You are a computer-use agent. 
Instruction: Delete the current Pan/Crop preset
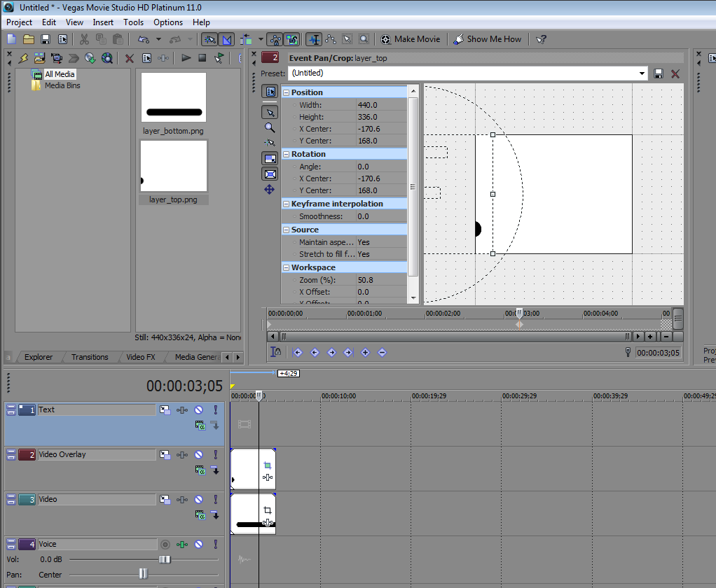[675, 73]
